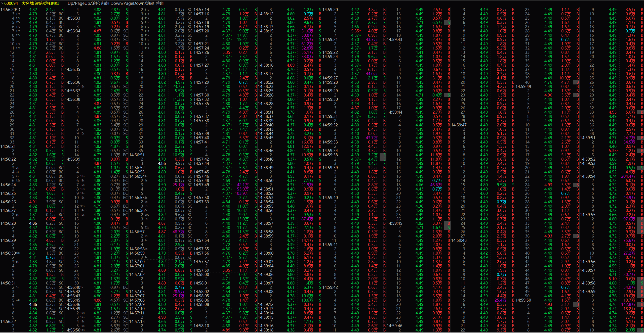Select the 204.4万 volume entry
This screenshot has width=644, height=333.
tap(628, 176)
